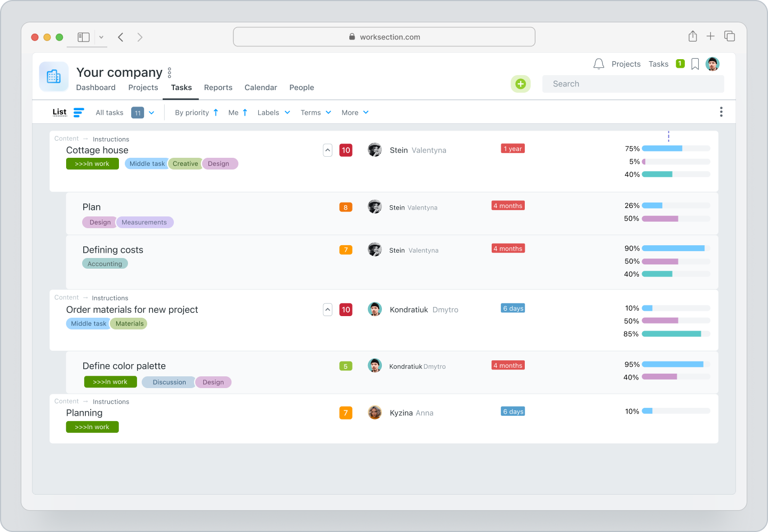This screenshot has width=768, height=532.
Task: Collapse the Cottage house task group
Action: tap(327, 150)
